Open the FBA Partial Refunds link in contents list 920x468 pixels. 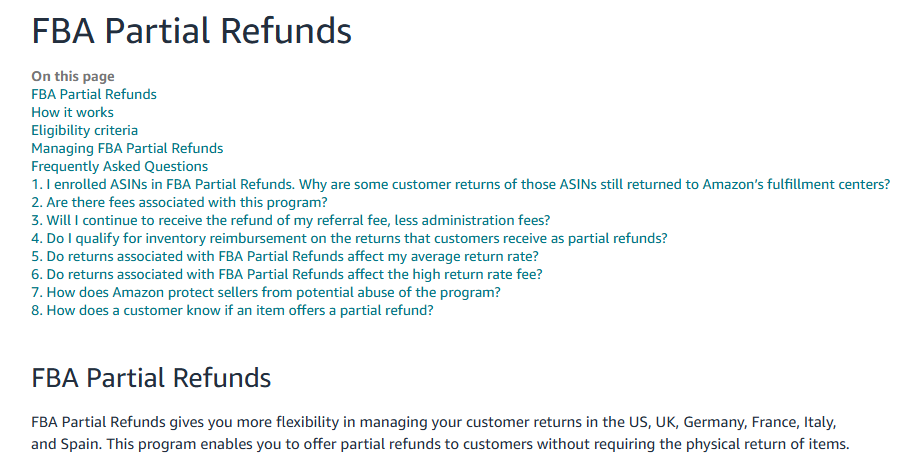93,94
